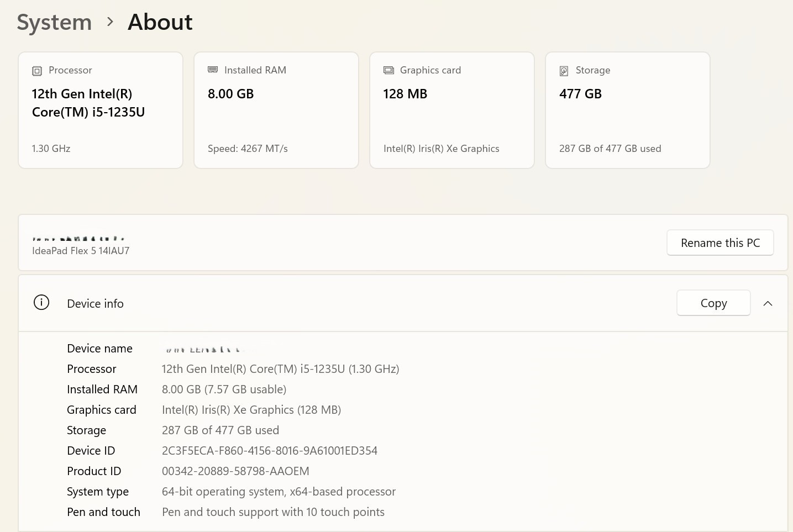Open the Graphics card 128 MB card
Viewport: 793px width, 532px height.
pos(452,110)
